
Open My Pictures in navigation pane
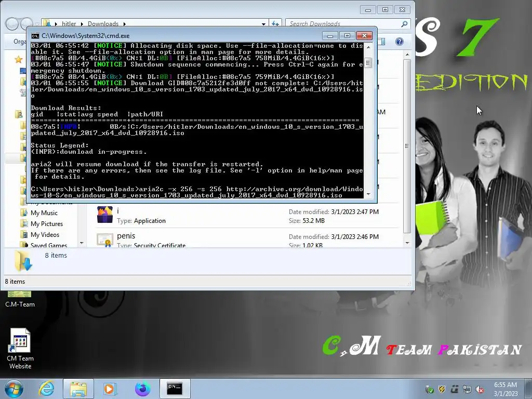46,223
